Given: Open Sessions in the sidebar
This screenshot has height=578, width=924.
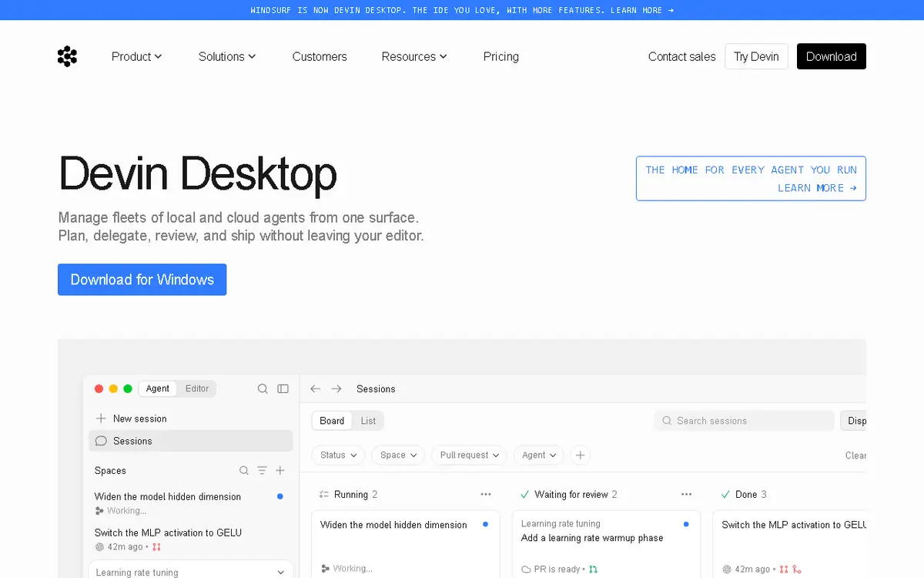Looking at the screenshot, I should 191,441.
